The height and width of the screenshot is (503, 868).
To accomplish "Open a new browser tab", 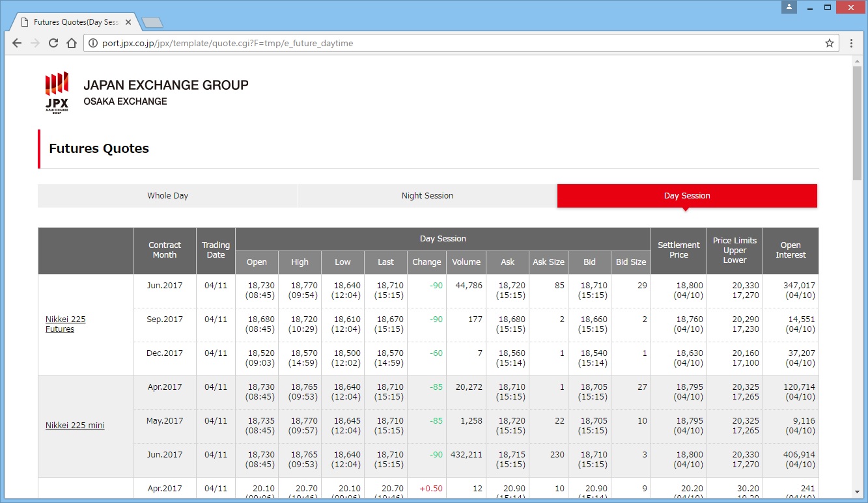I will click(x=152, y=23).
